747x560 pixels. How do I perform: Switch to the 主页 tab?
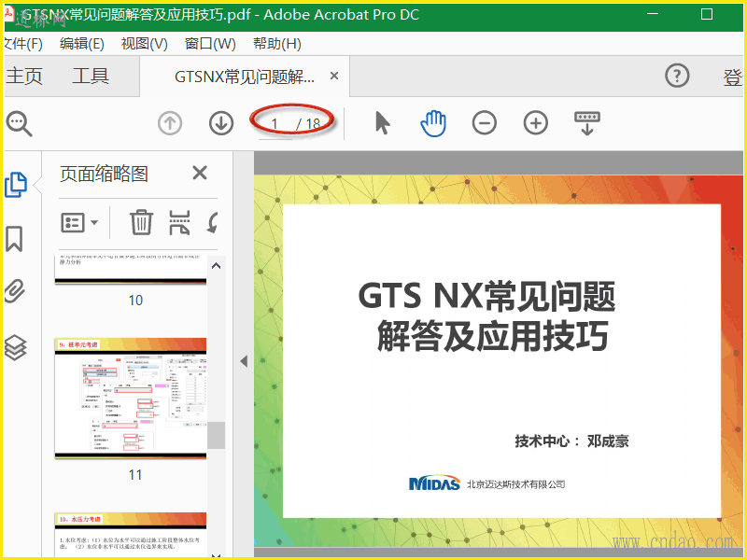(x=24, y=77)
